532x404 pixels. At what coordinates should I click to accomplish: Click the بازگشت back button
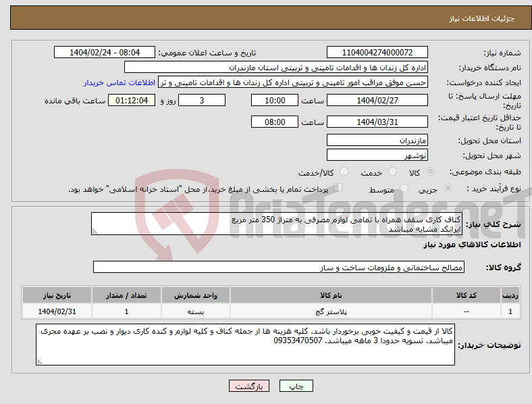(x=249, y=386)
